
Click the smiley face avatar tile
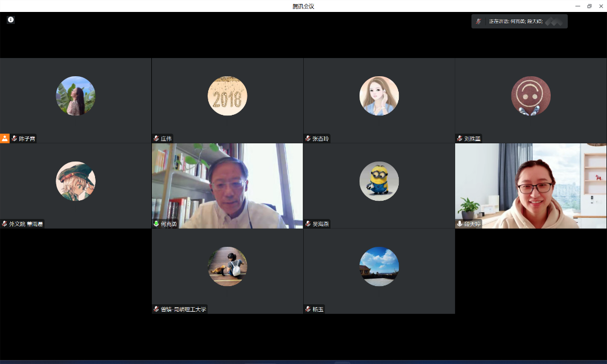pyautogui.click(x=531, y=96)
